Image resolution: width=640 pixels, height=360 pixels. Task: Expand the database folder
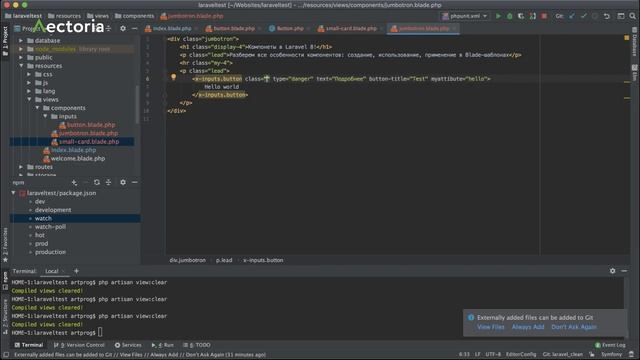(x=21, y=40)
